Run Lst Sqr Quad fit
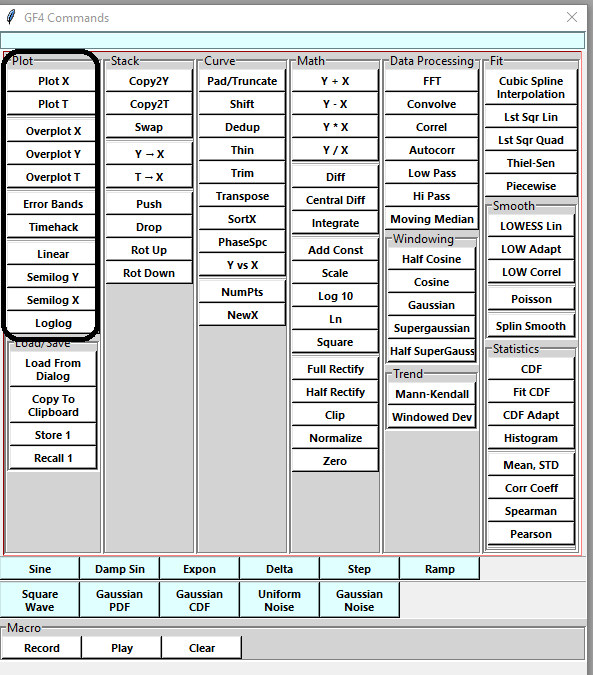Image resolution: width=593 pixels, height=675 pixels. (x=531, y=140)
